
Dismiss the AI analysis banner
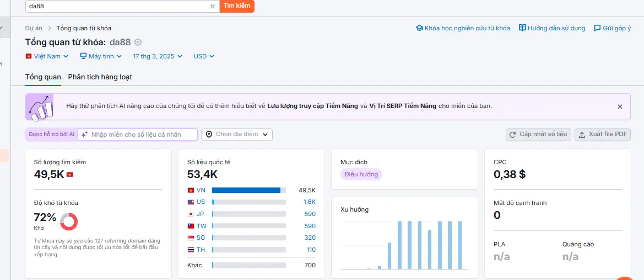(620, 106)
